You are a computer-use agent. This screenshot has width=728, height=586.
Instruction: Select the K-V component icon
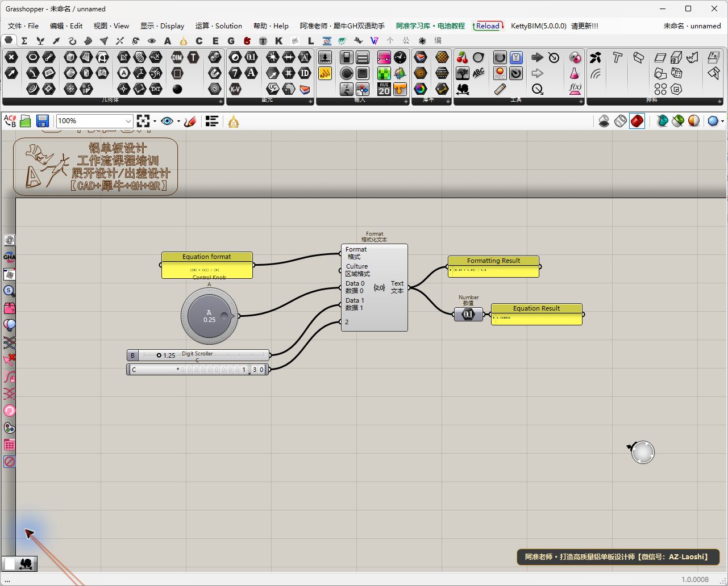point(235,89)
